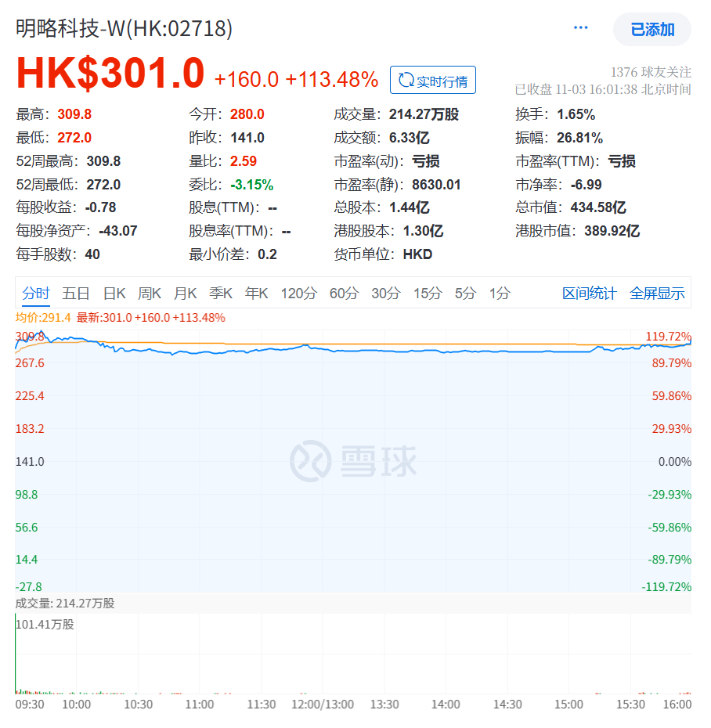Click the 总股本 value 1.44亿
This screenshot has height=728, width=711.
[410, 207]
